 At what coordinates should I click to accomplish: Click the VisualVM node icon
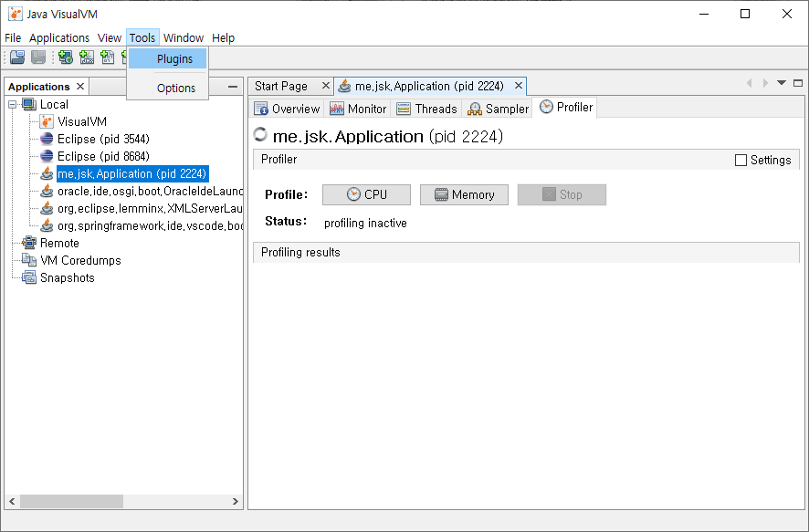(x=47, y=122)
